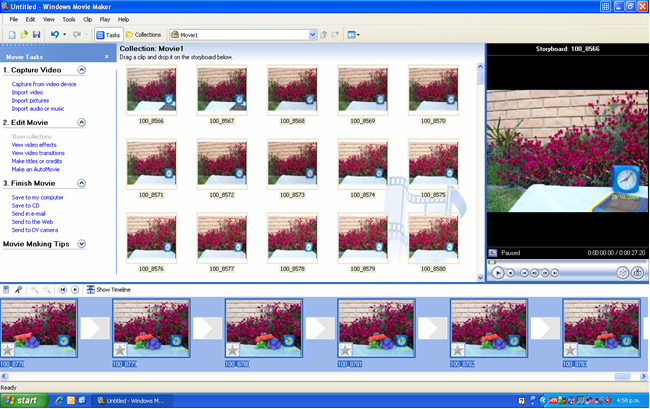This screenshot has height=409, width=650.
Task: Open the Windows Start menu
Action: (24, 400)
